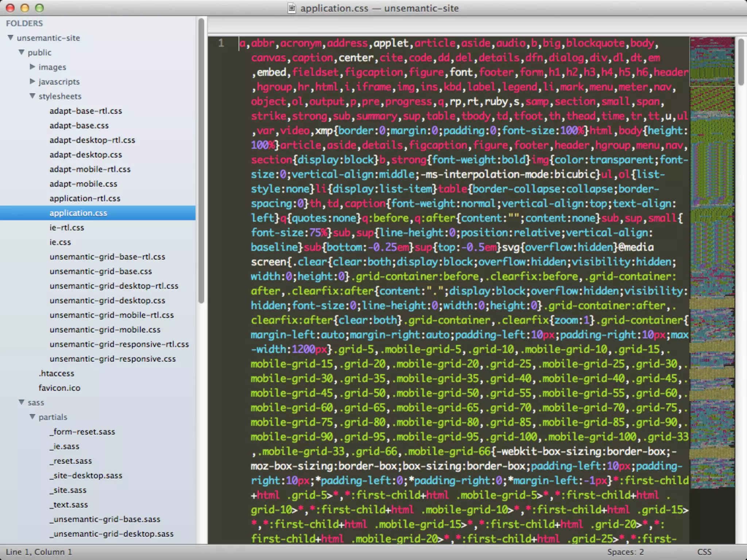Open adapt-base-rtl.css file
The image size is (747, 560).
pos(86,111)
